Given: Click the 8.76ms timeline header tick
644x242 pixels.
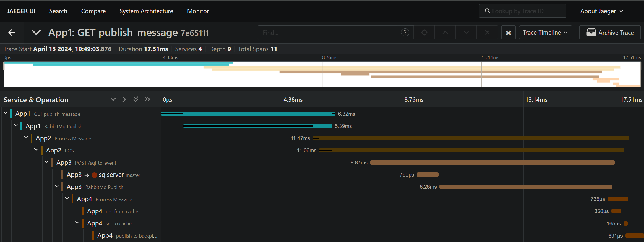Looking at the screenshot, I should coord(414,99).
